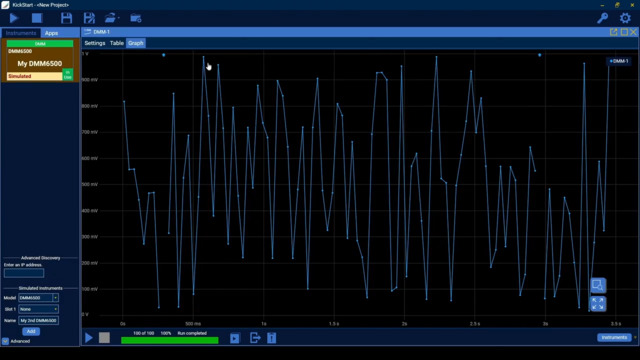Open dropdown arrow beside open-project icon

(119, 18)
